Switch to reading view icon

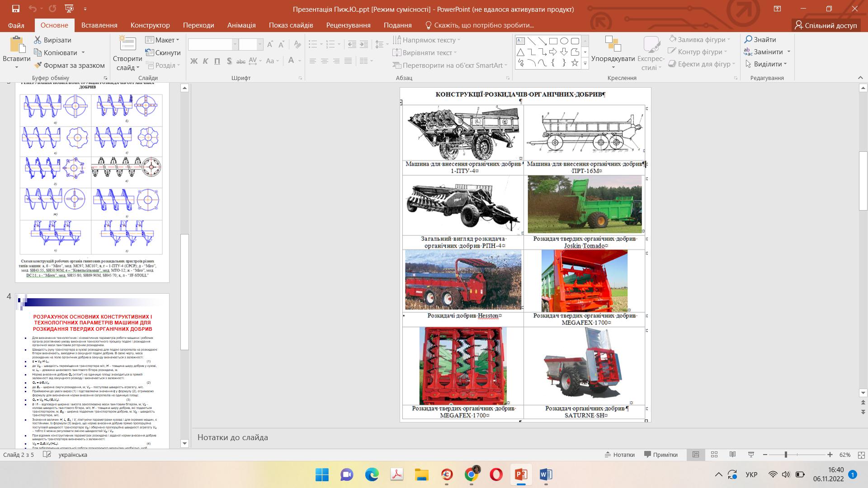point(732,455)
